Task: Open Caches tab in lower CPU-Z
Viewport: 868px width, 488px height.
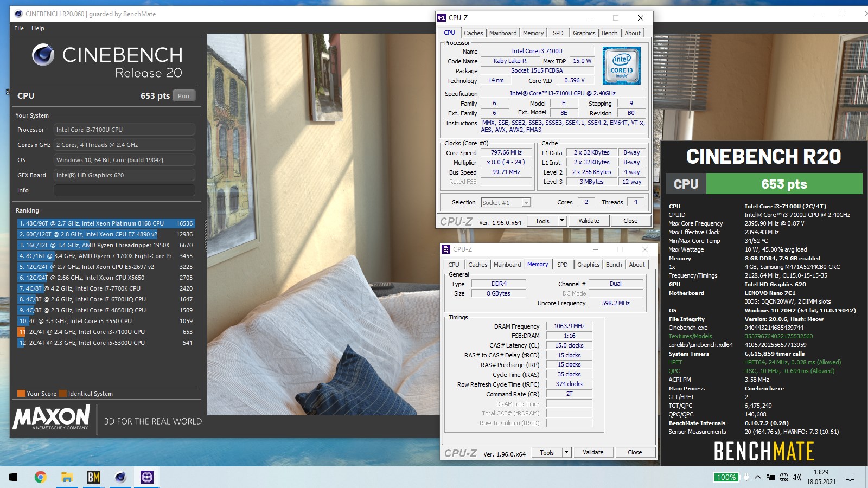Action: [477, 265]
